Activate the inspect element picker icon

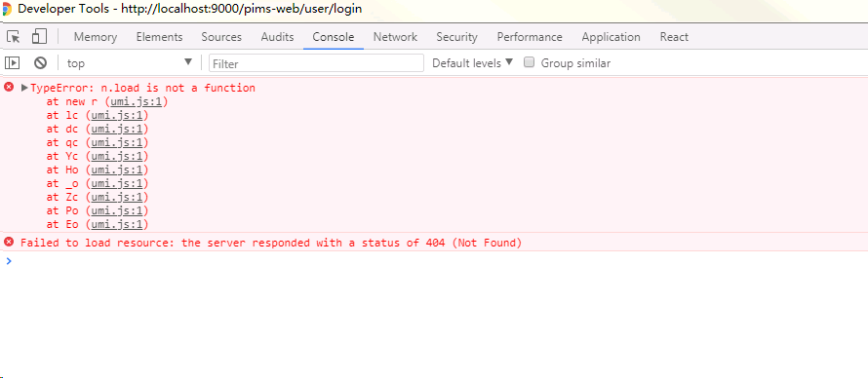tap(14, 37)
